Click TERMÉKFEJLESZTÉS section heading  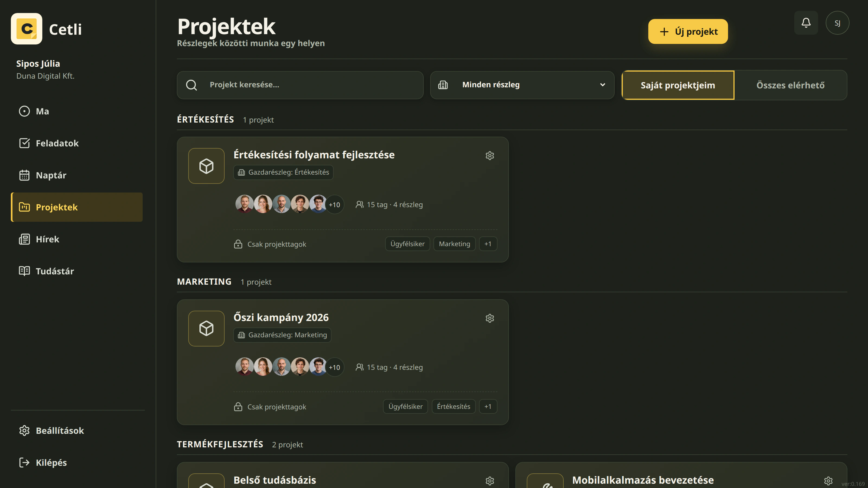[x=220, y=444]
